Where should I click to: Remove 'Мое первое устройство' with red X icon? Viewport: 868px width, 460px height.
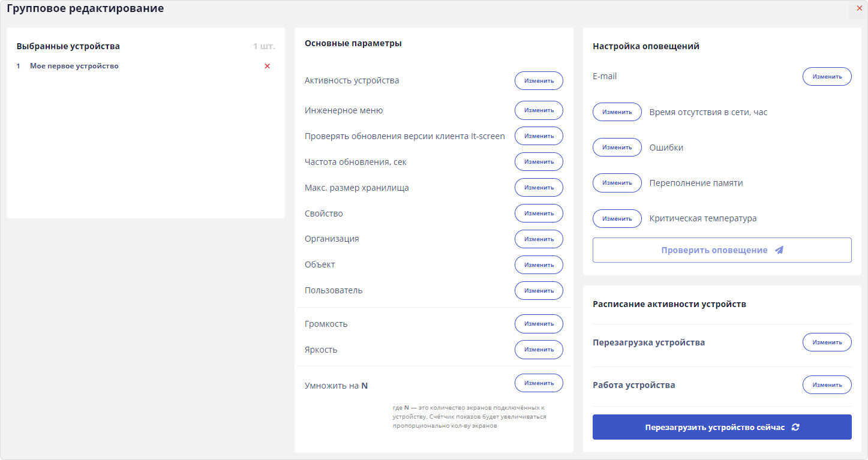point(268,66)
